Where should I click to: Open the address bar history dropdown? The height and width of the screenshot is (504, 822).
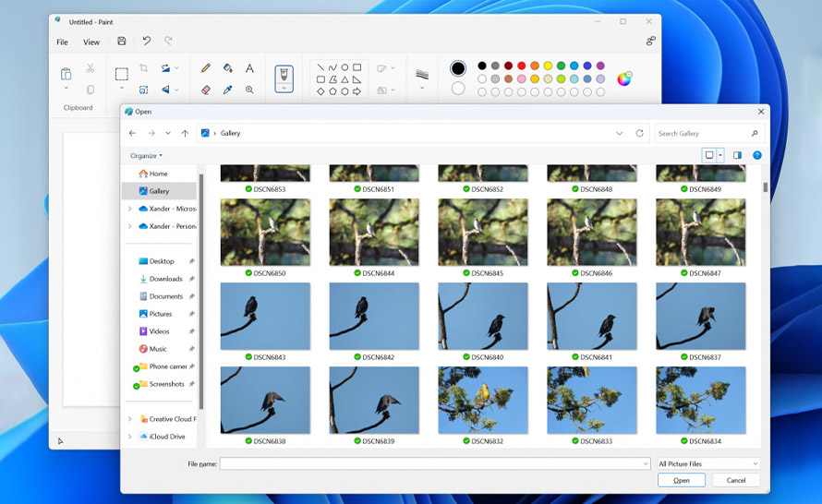click(620, 133)
